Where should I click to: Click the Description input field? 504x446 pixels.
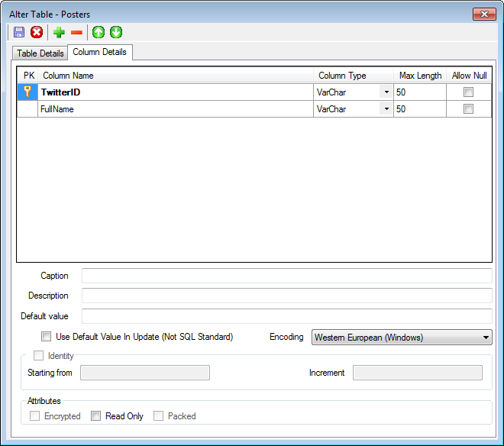(286, 296)
